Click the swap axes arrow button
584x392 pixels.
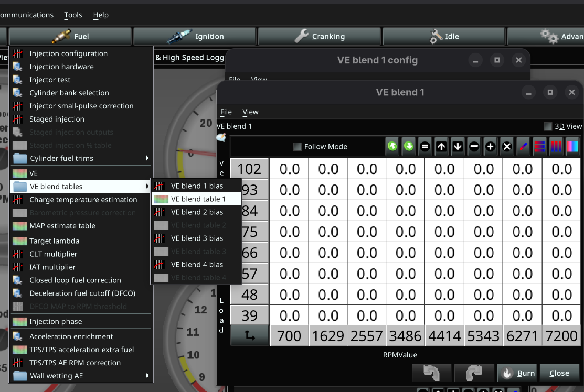[x=250, y=336]
